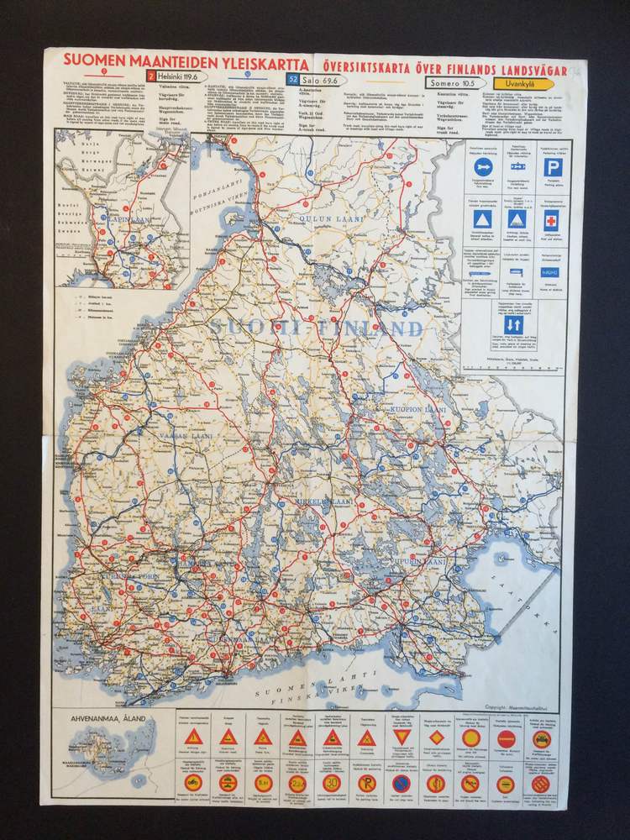
Task: Click the rectangular blue arrow direction sign
Action: pos(517,167)
